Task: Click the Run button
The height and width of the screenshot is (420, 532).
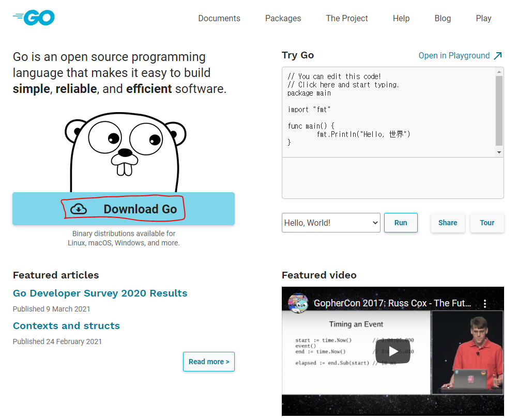Action: 401,223
